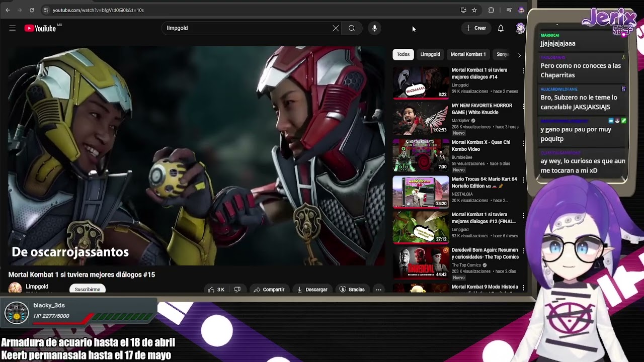Open Quan Chi Kombo Video thumbnail

click(x=421, y=155)
